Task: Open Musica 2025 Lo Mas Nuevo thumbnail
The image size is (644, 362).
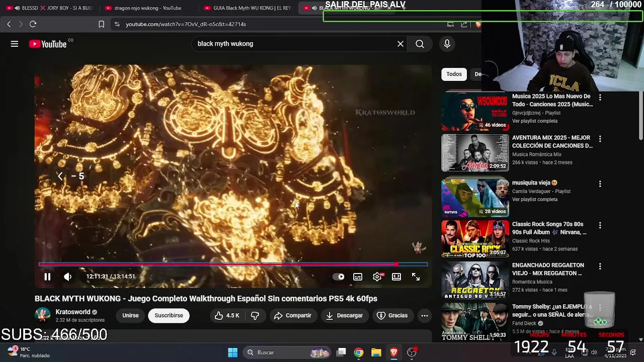Action: (475, 112)
